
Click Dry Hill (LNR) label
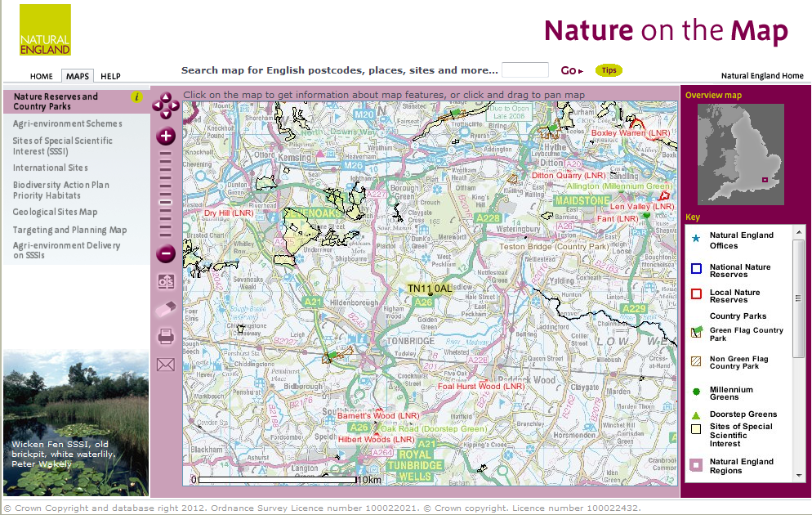tap(229, 213)
